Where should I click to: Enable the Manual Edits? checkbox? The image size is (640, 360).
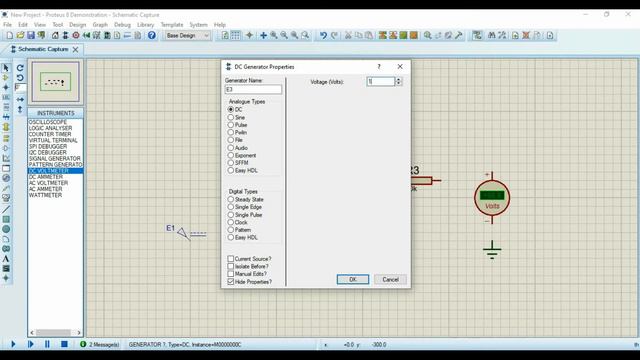click(231, 274)
